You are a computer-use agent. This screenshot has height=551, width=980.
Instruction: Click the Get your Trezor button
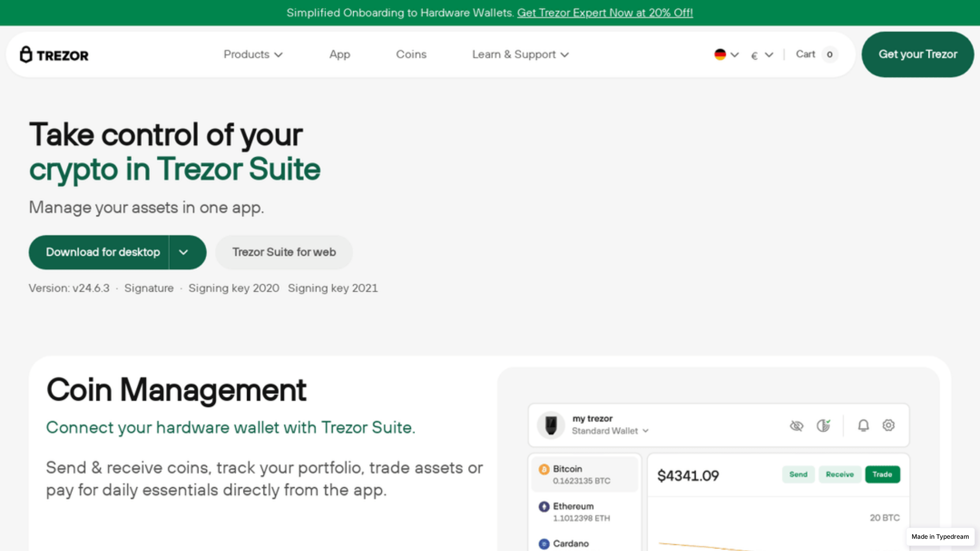pyautogui.click(x=918, y=55)
